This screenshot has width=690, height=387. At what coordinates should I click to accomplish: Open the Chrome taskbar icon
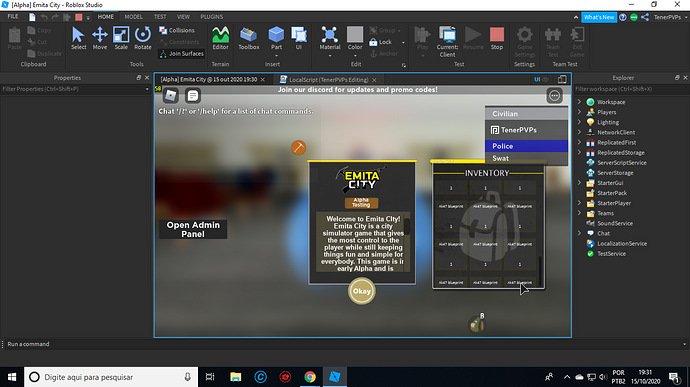[310, 377]
